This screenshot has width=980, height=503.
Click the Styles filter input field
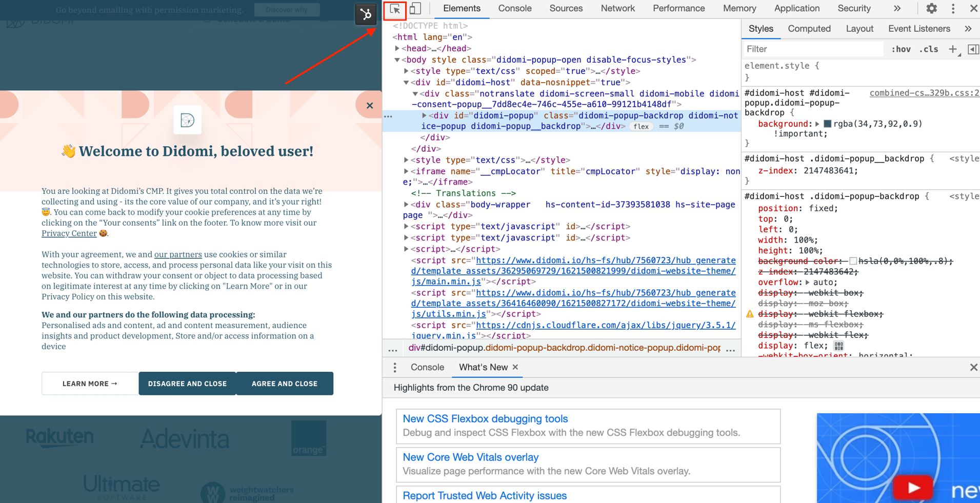click(x=810, y=49)
